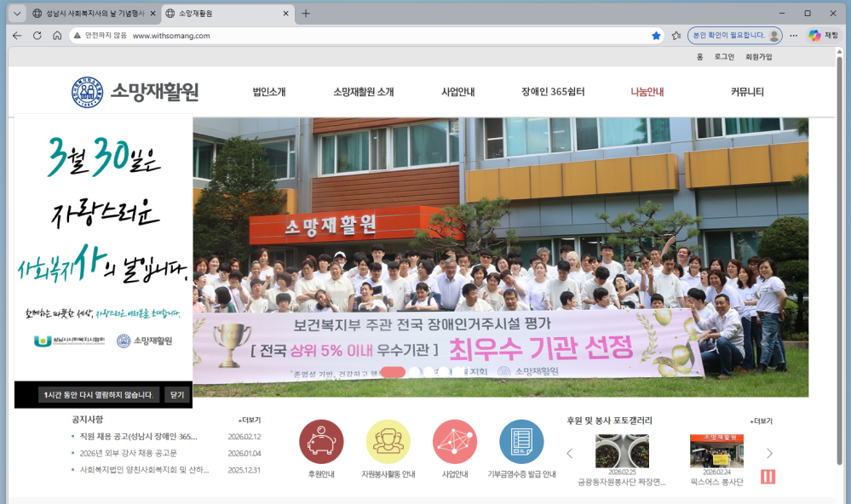Click the 후원안내 label under the red icon
This screenshot has width=851, height=504.
pyautogui.click(x=321, y=474)
